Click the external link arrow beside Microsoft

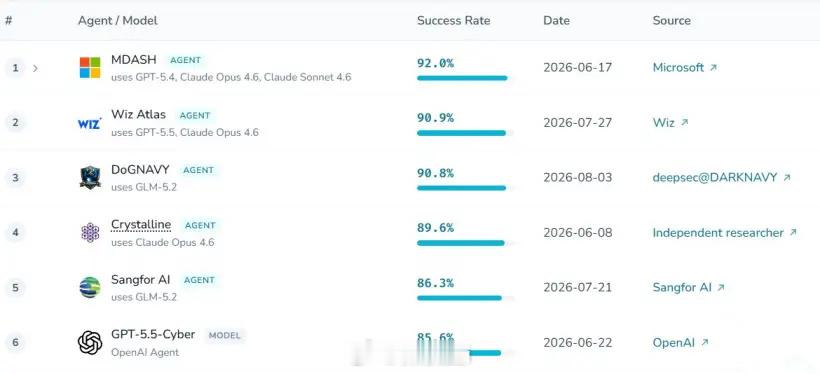point(713,68)
